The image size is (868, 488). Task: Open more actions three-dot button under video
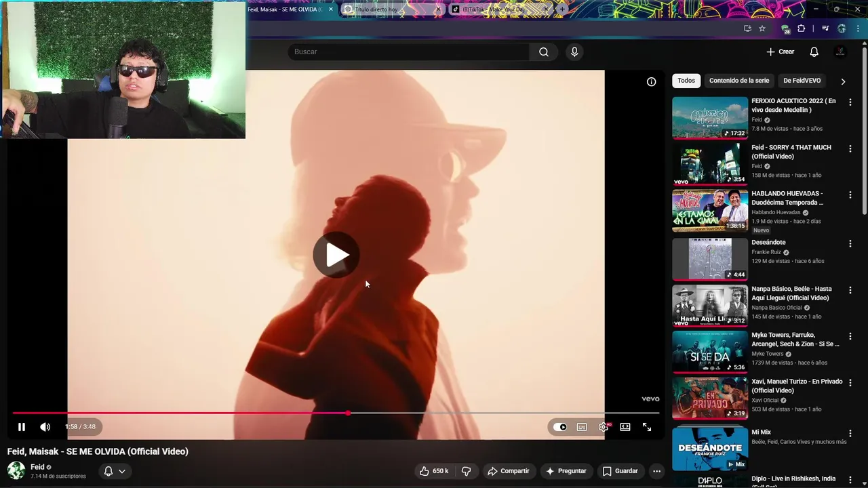coord(656,471)
